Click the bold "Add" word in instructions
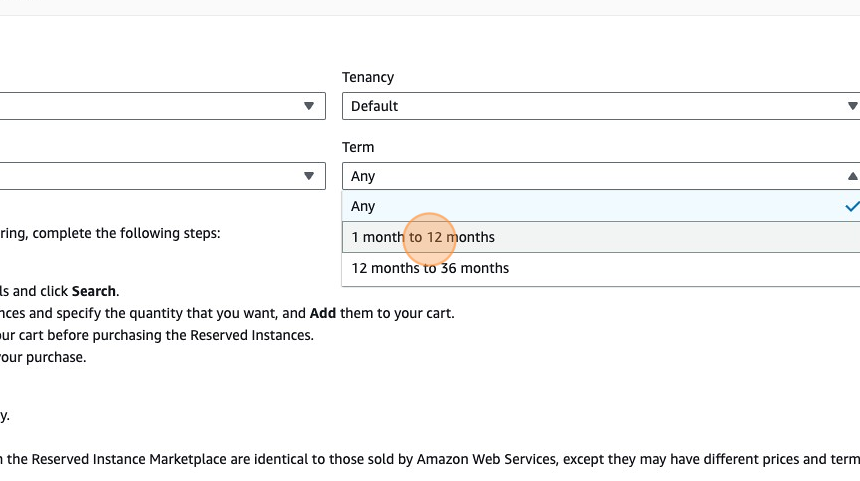 pos(322,313)
